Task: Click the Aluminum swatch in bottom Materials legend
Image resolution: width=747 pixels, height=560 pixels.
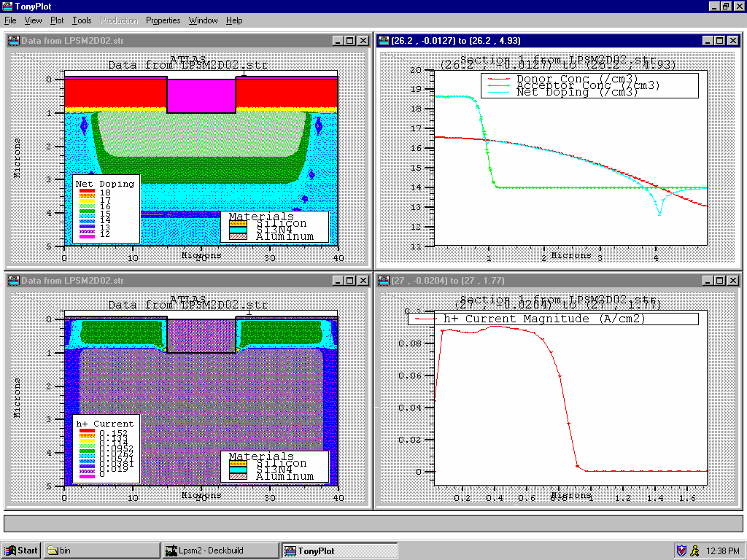Action: click(x=239, y=476)
